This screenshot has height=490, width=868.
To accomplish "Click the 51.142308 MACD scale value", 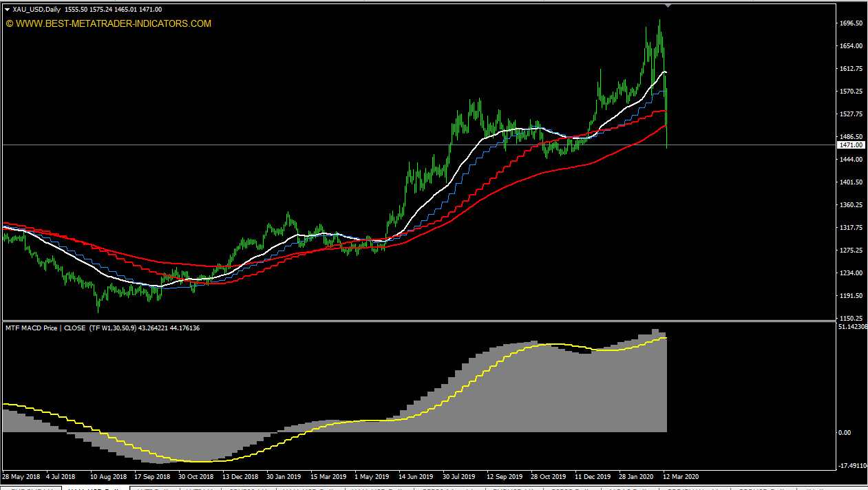I will (852, 328).
